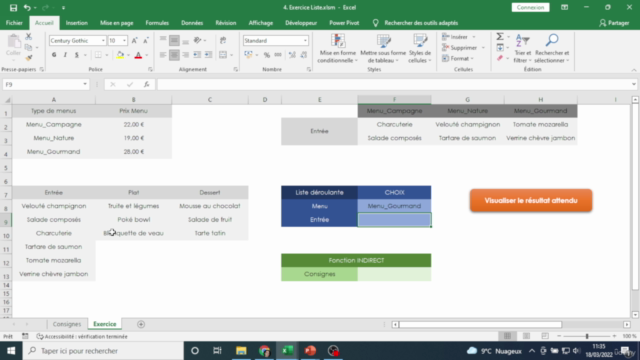Open Styles de cellules gallery
The image size is (640, 360).
(420, 48)
